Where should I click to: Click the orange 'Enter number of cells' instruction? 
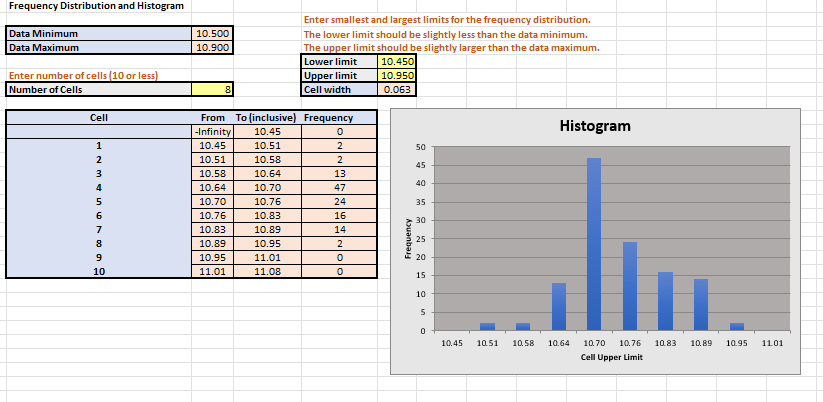point(84,76)
